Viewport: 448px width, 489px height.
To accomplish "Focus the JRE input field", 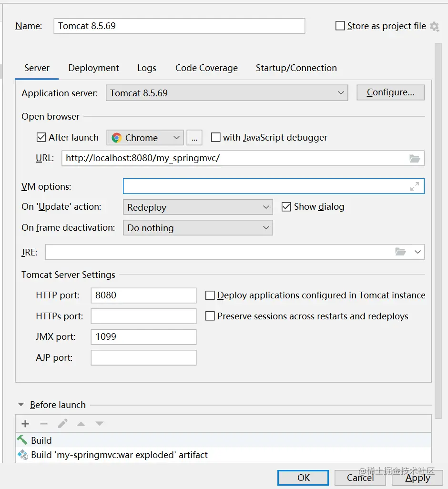I will 234,252.
